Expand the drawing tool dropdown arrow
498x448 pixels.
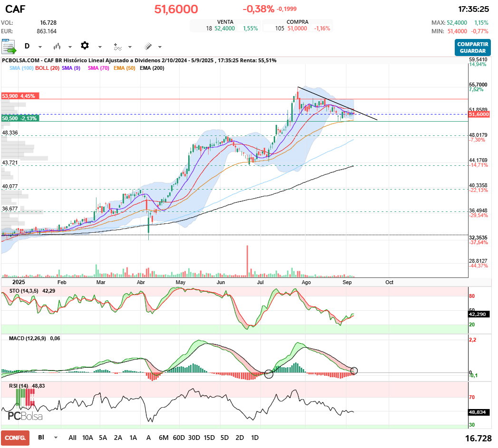coord(160,47)
